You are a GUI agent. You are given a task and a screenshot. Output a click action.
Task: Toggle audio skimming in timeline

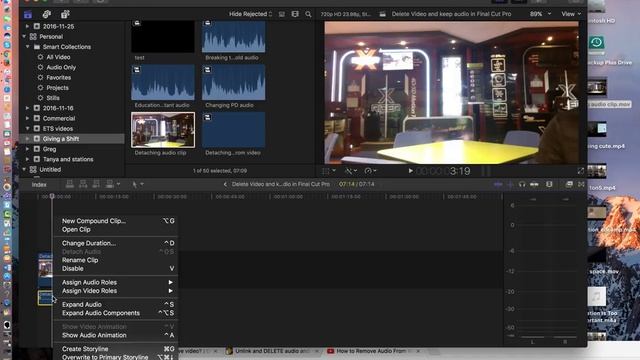tap(510, 184)
